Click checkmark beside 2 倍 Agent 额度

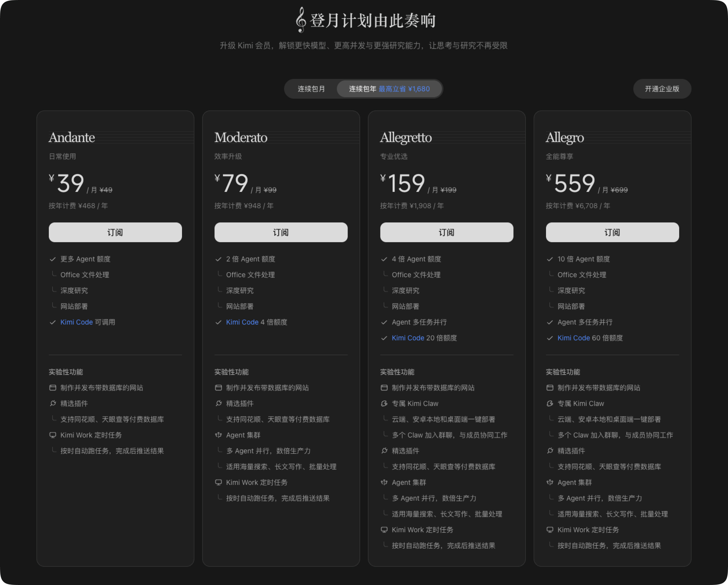tap(218, 259)
